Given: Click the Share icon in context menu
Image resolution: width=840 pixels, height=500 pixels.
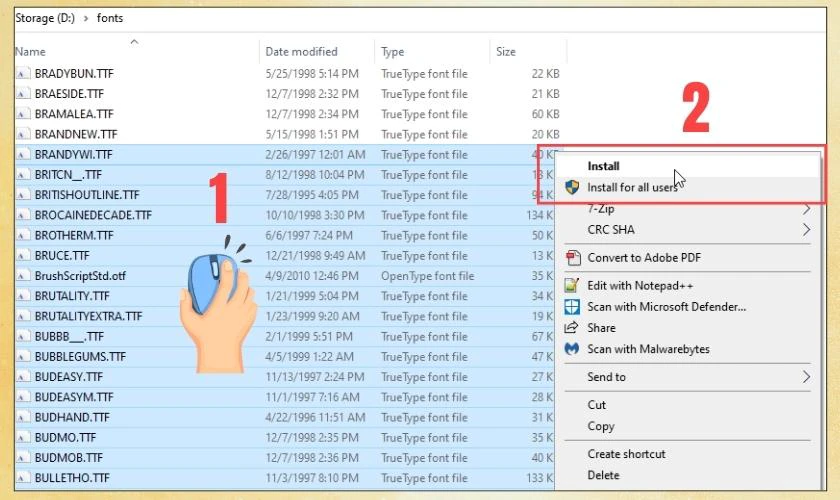Looking at the screenshot, I should point(572,327).
